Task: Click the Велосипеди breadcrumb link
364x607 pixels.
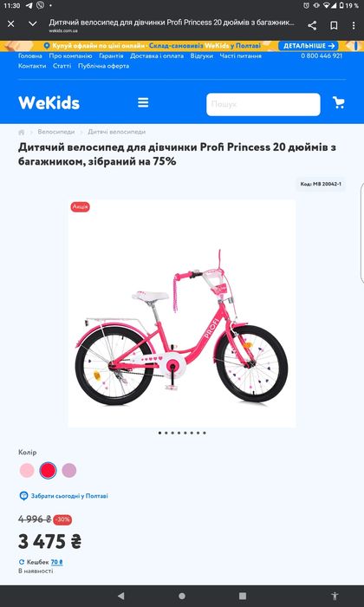Action: (56, 132)
